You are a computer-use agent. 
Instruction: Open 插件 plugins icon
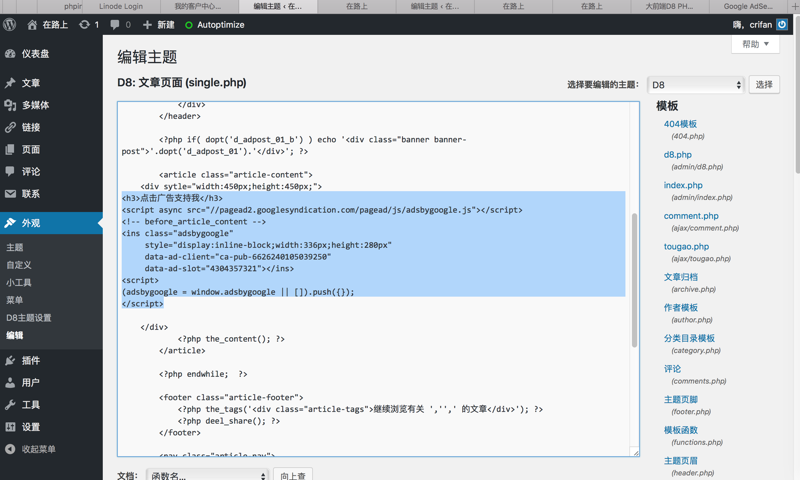point(10,361)
